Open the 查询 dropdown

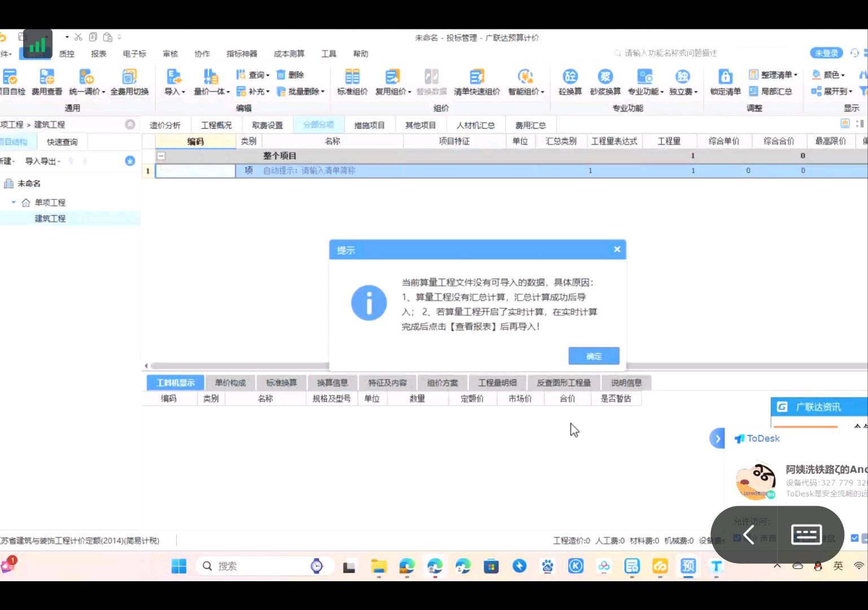(253, 75)
